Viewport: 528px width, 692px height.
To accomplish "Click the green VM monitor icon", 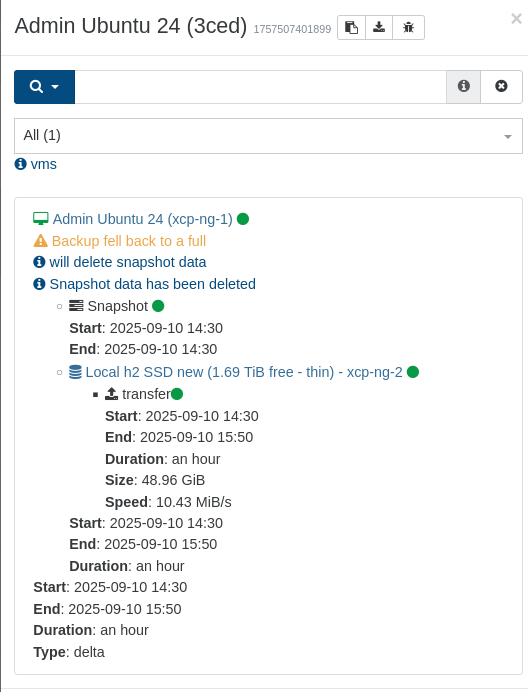I will (41, 218).
